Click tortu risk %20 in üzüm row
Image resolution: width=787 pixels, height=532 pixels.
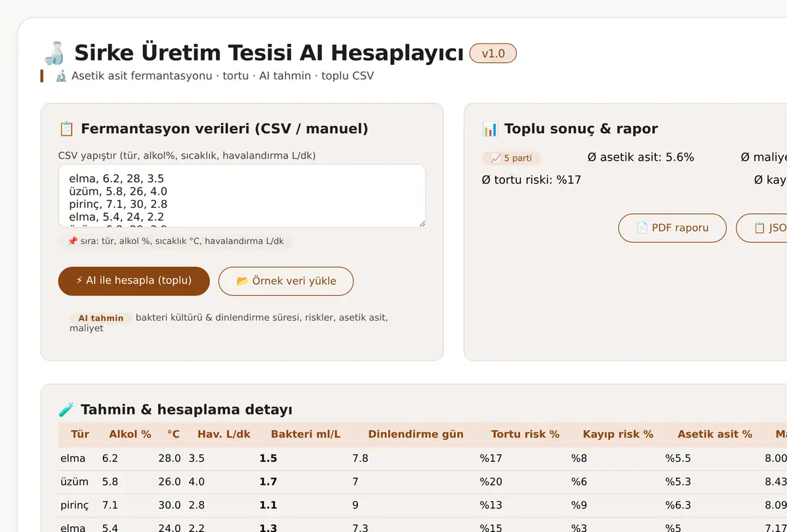[491, 482]
